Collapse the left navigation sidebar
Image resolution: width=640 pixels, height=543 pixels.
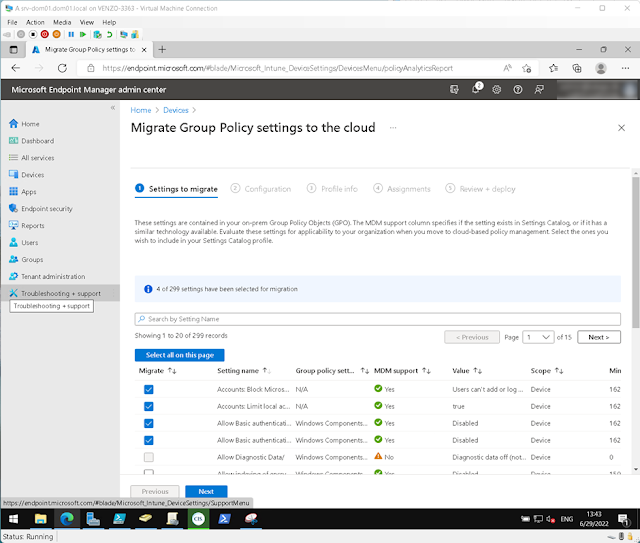(x=113, y=108)
